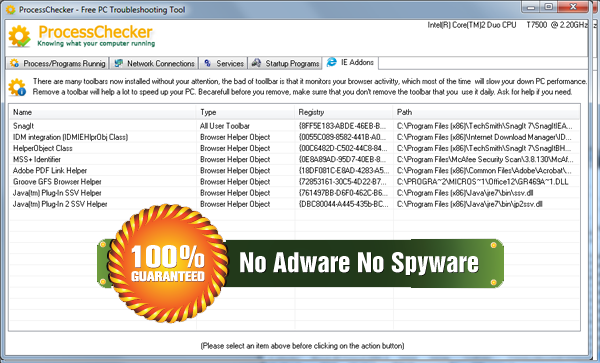This screenshot has width=600, height=363.
Task: Select Java(tm) Plug-In 2 SSV Helper row
Action: point(294,204)
